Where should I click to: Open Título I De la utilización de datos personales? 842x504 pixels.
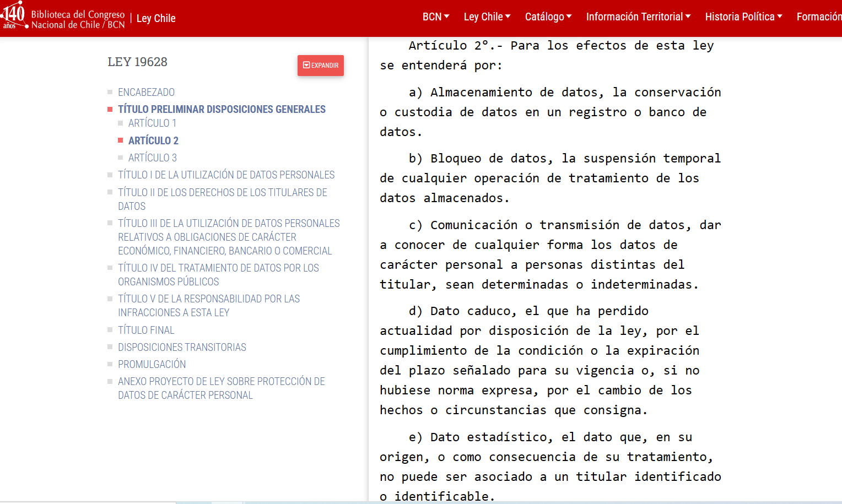[226, 175]
